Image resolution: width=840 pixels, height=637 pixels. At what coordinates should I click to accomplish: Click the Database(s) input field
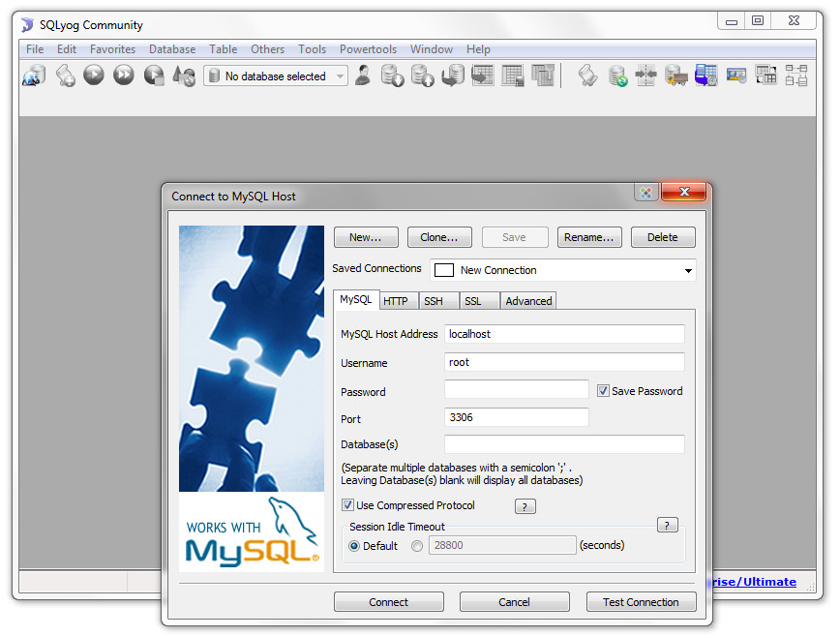(x=564, y=444)
